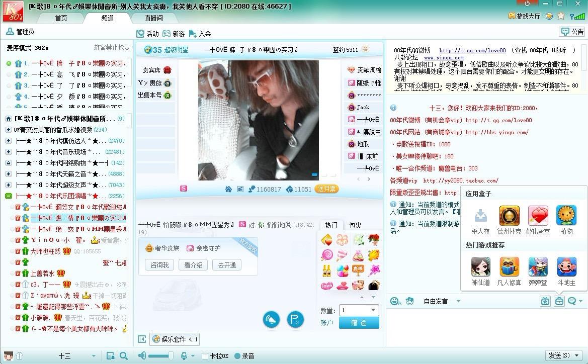Click the round megaphone broadcast icon
The width and height of the screenshot is (588, 364).
pos(271,320)
